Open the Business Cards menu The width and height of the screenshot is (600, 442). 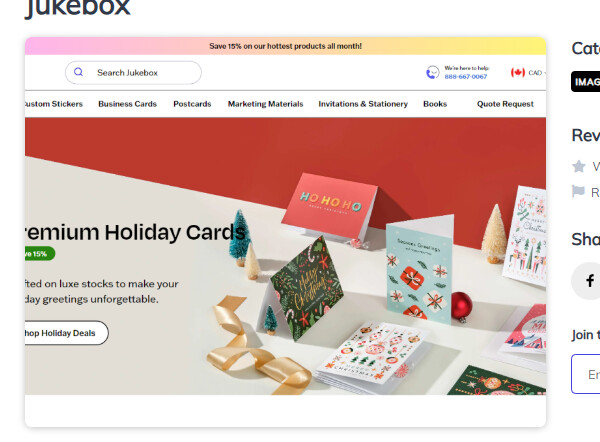(127, 104)
